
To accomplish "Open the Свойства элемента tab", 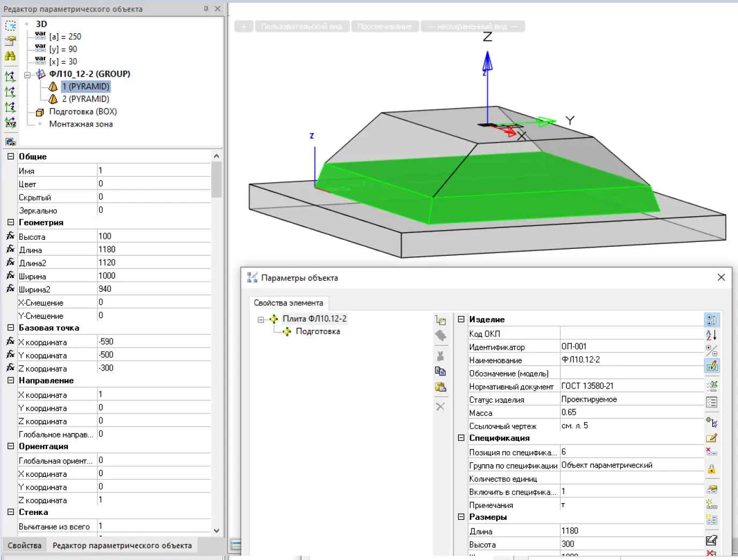I will point(288,303).
